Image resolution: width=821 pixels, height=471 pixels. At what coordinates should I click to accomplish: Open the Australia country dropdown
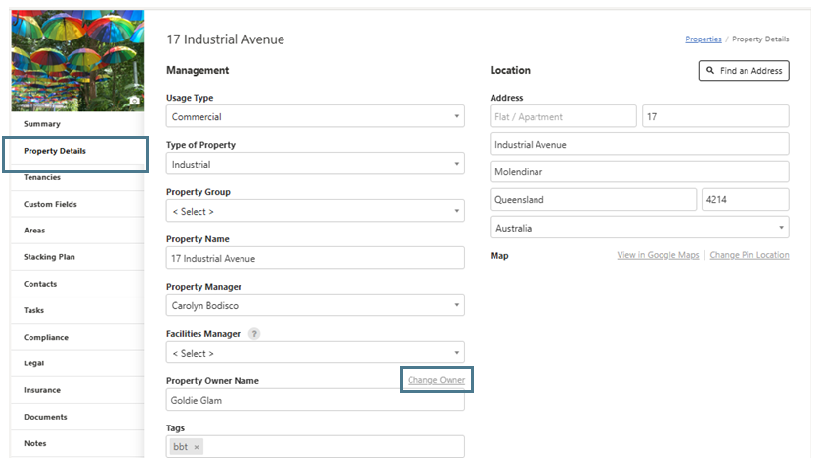point(640,228)
